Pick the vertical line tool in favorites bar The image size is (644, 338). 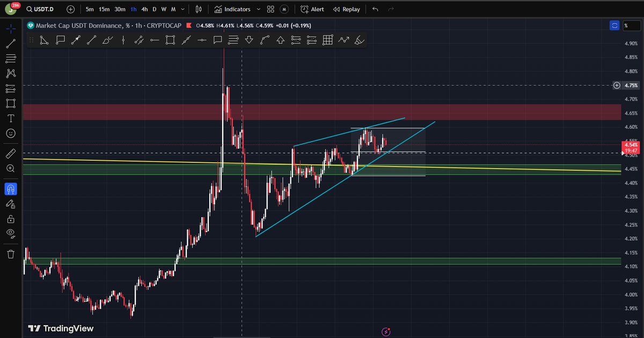(x=123, y=39)
